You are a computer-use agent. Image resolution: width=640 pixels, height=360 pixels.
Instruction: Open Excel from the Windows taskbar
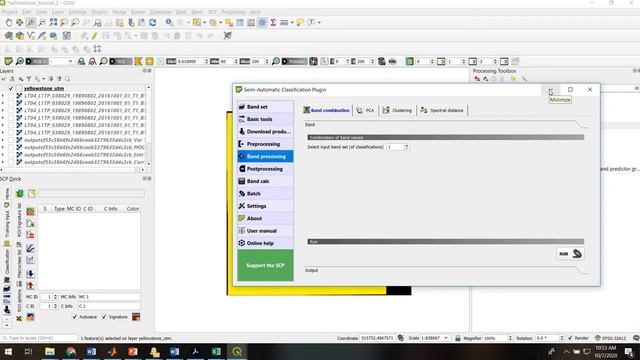click(216, 351)
